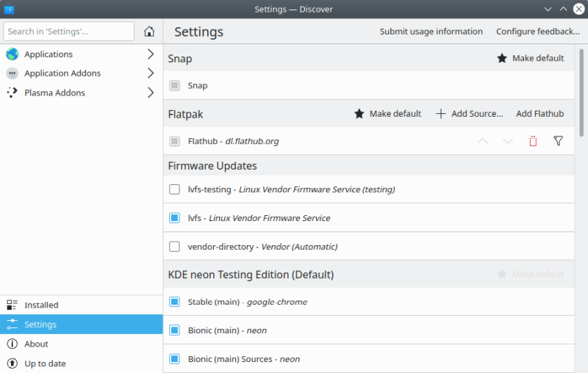Click the Search in Settings input field
This screenshot has width=588, height=373.
(69, 32)
